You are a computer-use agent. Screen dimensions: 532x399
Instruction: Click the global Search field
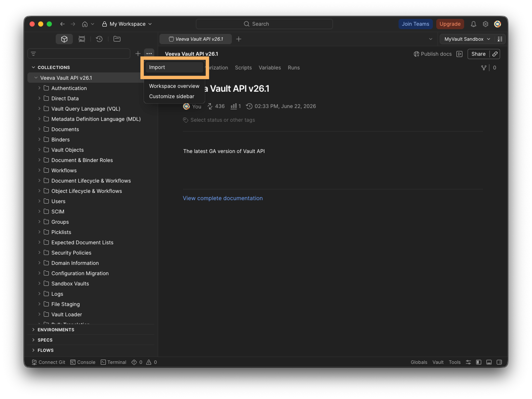264,24
